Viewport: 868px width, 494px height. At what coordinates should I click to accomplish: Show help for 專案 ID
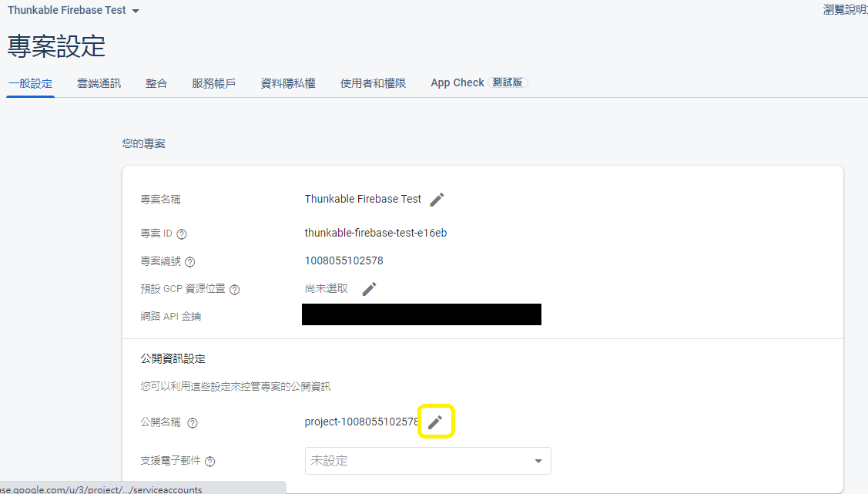(182, 234)
